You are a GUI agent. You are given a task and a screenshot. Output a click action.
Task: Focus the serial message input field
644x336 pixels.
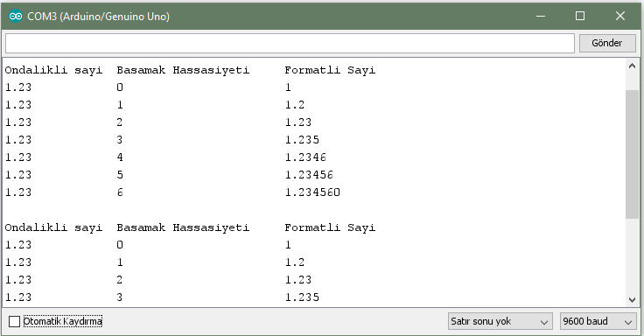click(290, 43)
